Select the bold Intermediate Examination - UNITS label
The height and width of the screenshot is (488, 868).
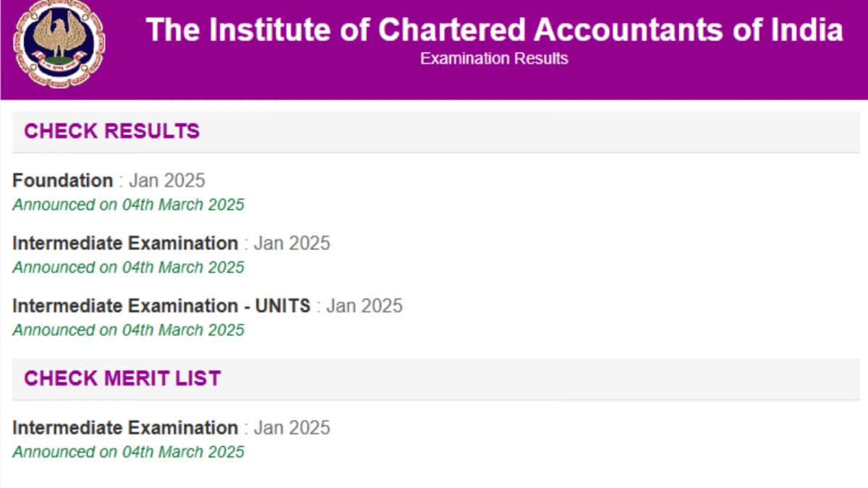(161, 306)
